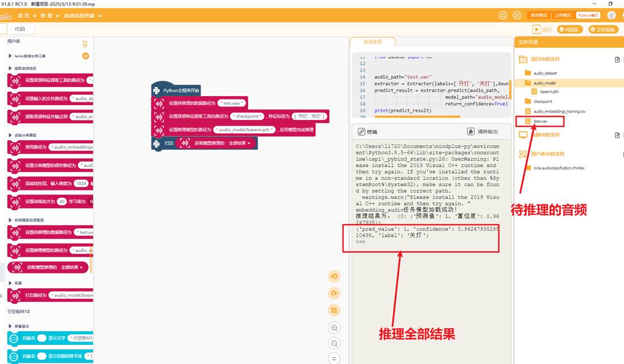This screenshot has width=624, height=364.
Task: Click the new file icon beside 项目中的文件
Action: point(617,59)
